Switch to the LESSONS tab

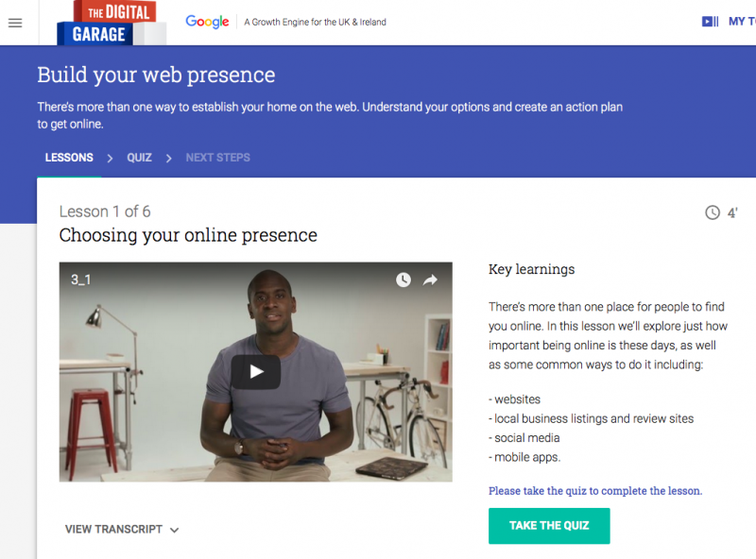69,158
